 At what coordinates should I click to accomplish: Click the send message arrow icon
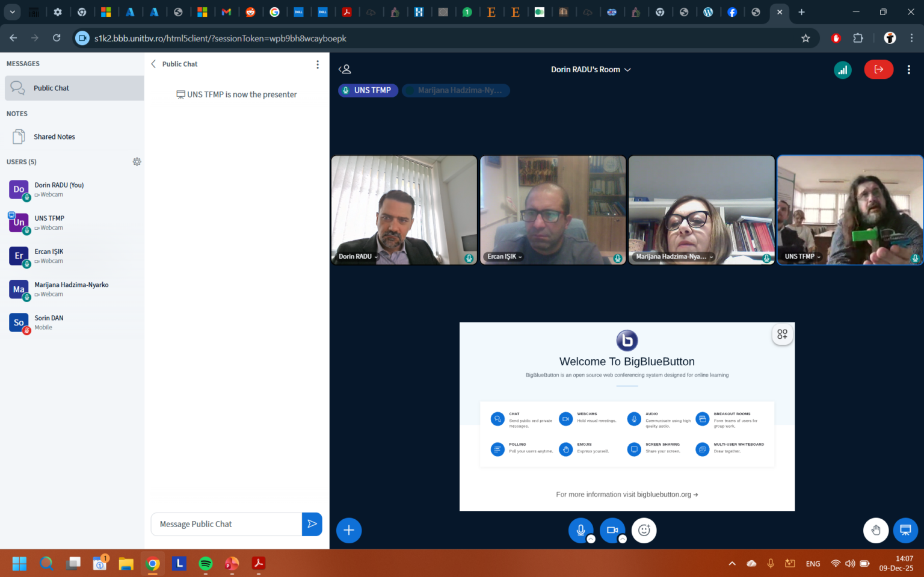coord(312,524)
